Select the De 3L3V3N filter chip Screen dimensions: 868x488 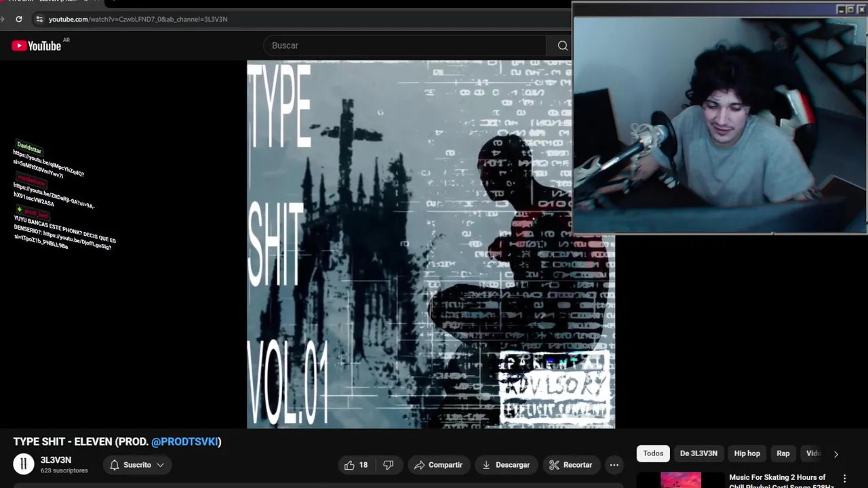point(698,453)
